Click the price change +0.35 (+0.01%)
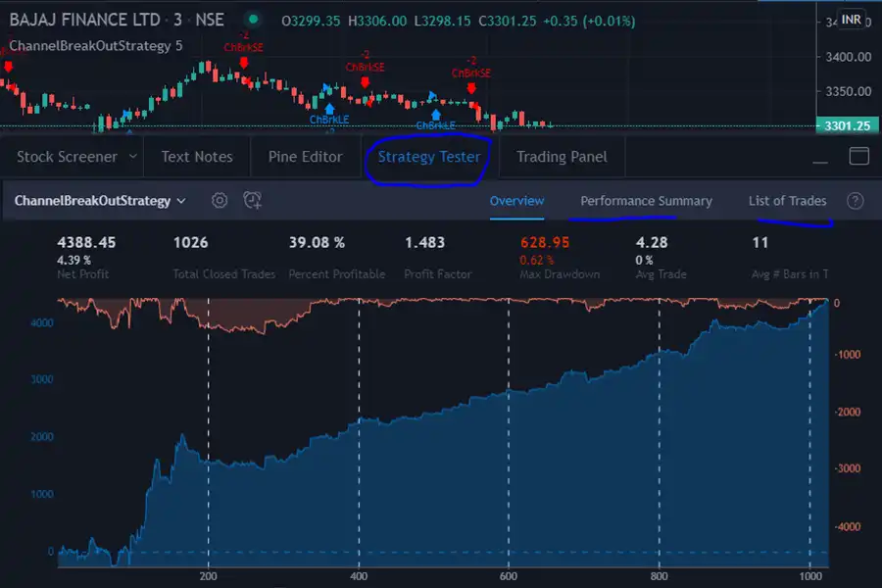882x588 pixels. (589, 21)
